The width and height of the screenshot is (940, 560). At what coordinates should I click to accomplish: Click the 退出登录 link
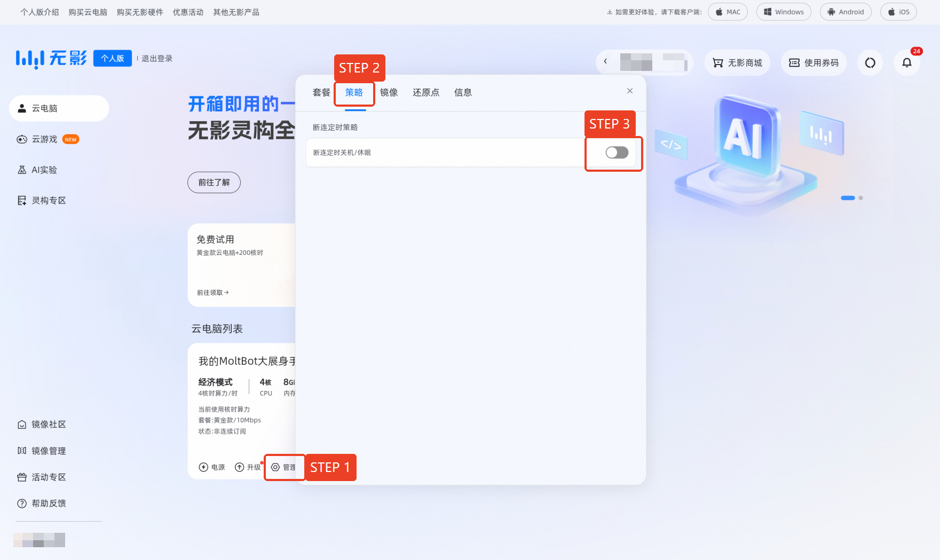point(157,59)
